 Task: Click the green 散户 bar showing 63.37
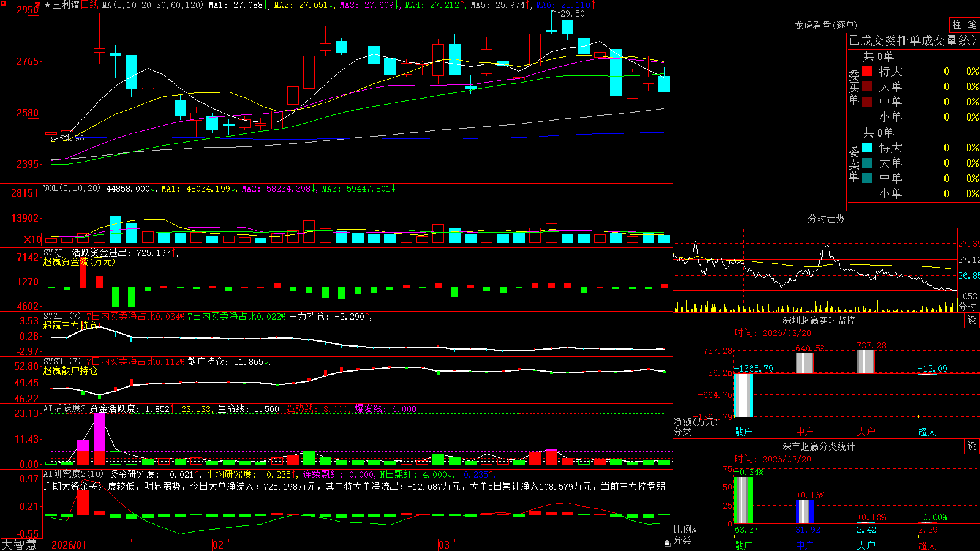tap(743, 500)
